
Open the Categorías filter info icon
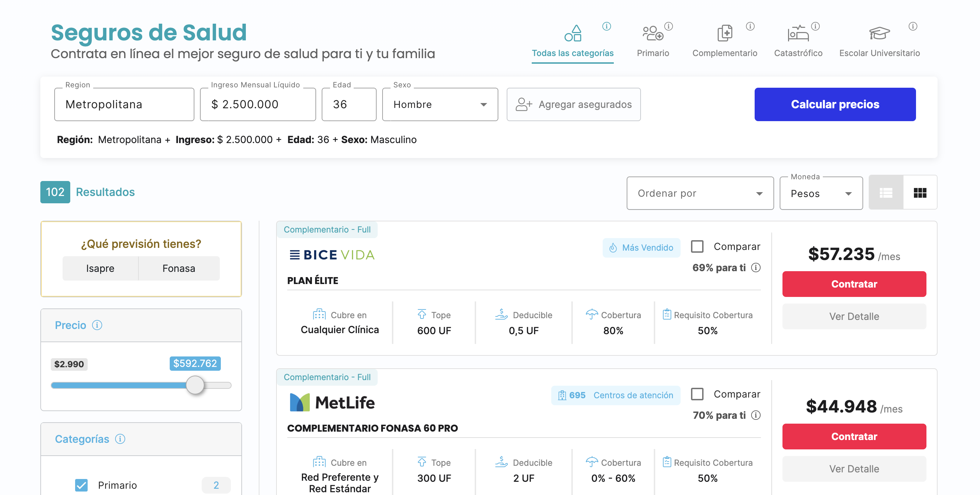pyautogui.click(x=120, y=439)
